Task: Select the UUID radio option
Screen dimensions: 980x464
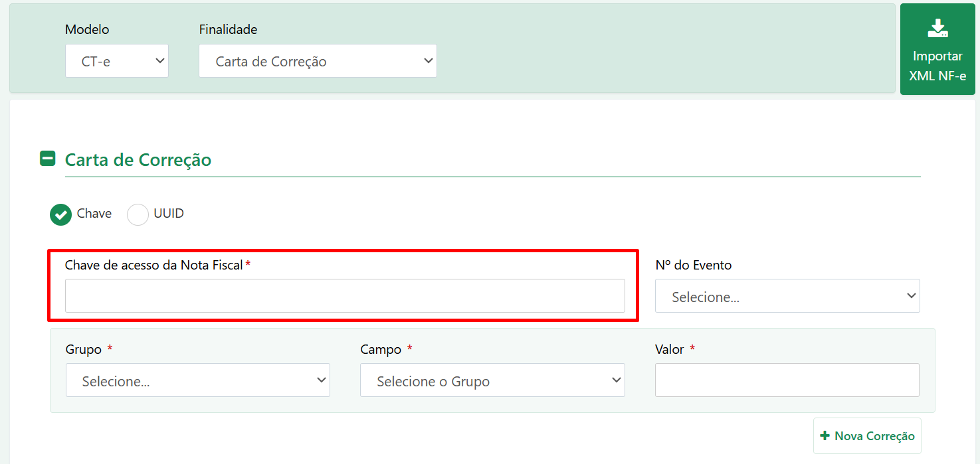Action: [138, 214]
